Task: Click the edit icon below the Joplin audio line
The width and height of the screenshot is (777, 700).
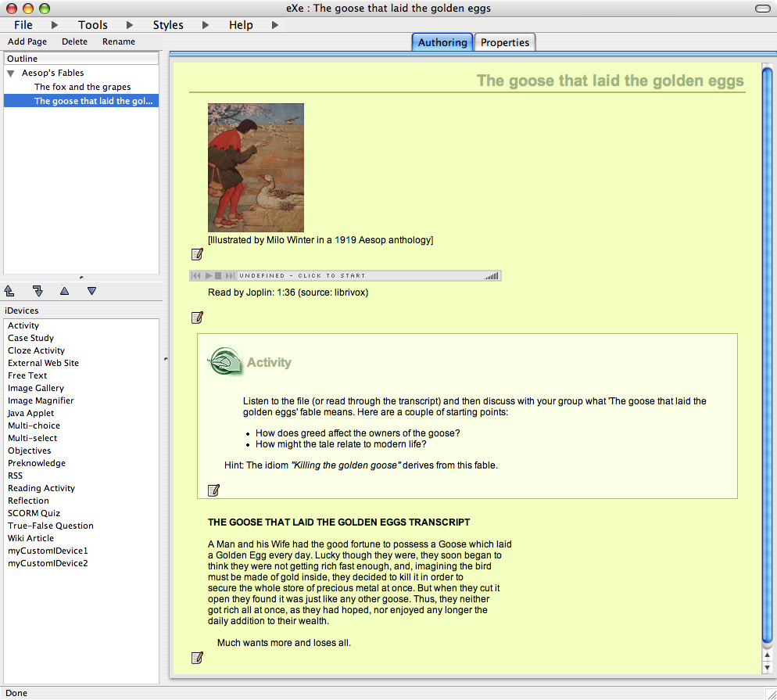Action: tap(197, 318)
